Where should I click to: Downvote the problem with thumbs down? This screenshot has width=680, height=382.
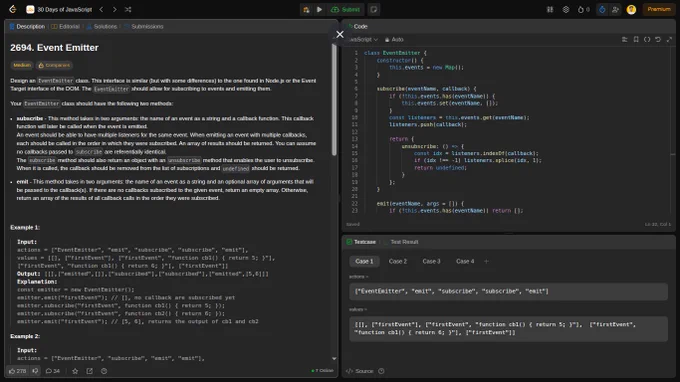pos(36,371)
